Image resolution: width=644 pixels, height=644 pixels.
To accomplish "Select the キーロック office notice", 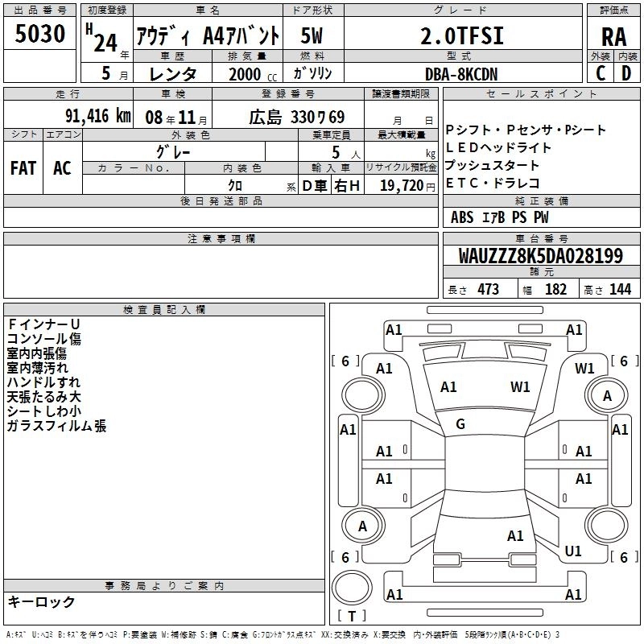I will click(x=41, y=601).
